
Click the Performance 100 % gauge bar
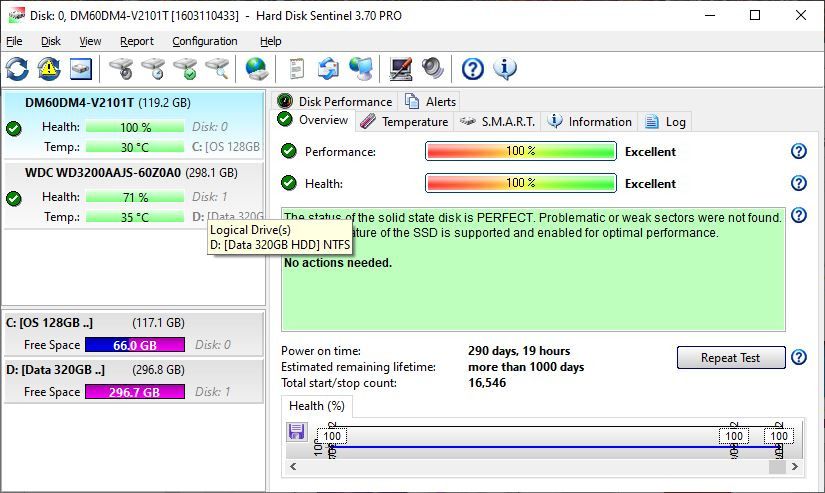[x=520, y=151]
